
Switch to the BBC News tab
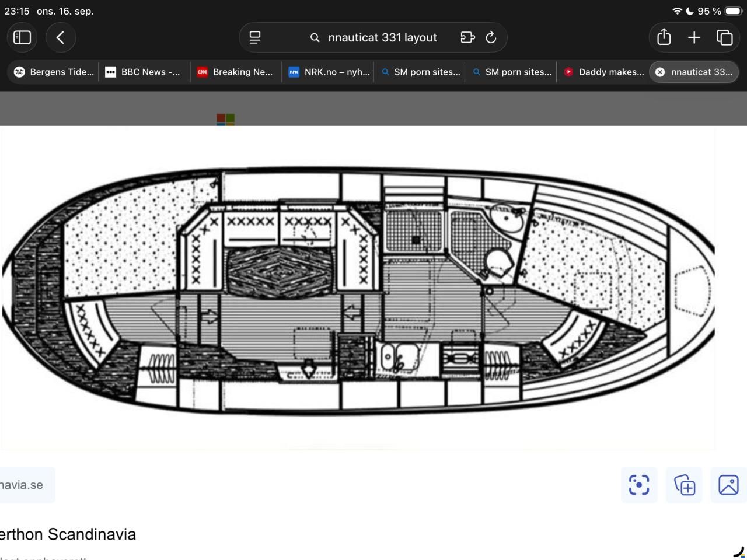tap(144, 72)
